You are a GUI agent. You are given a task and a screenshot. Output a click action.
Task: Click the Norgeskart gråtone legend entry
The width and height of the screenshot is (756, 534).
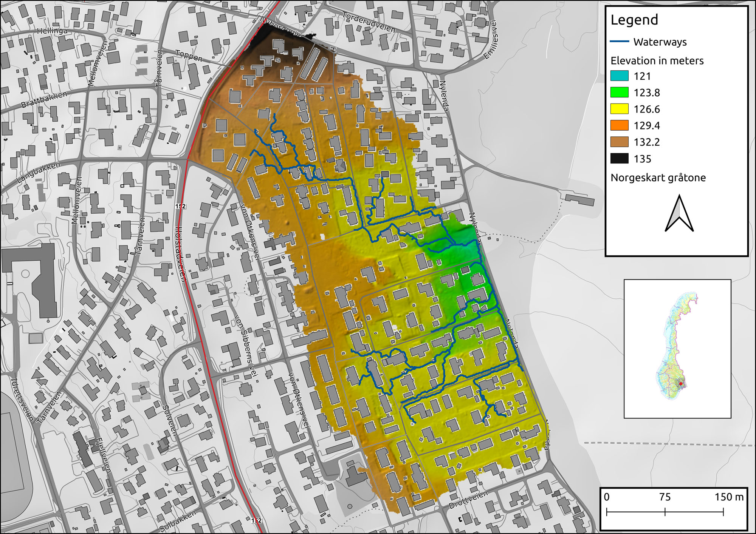pyautogui.click(x=658, y=177)
